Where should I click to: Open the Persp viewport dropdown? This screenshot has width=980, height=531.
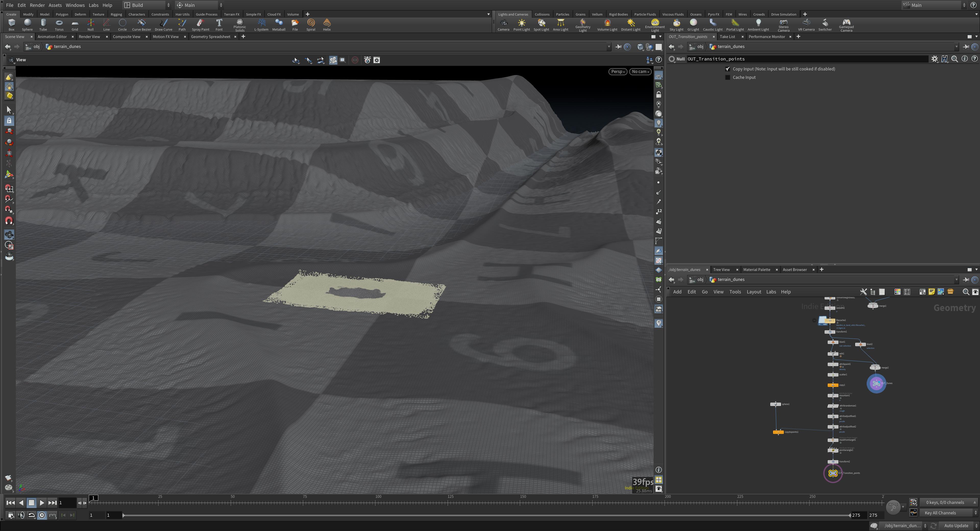pyautogui.click(x=617, y=71)
